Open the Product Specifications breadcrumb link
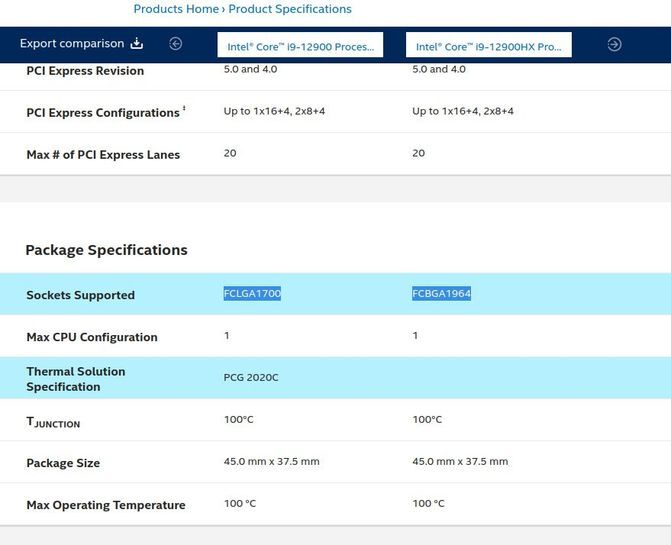 click(x=290, y=9)
